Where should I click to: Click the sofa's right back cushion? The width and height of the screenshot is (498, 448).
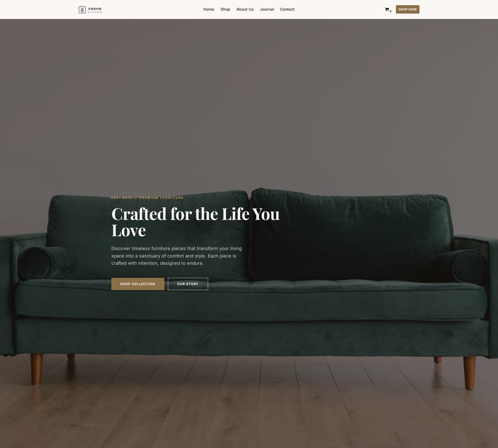point(350,235)
